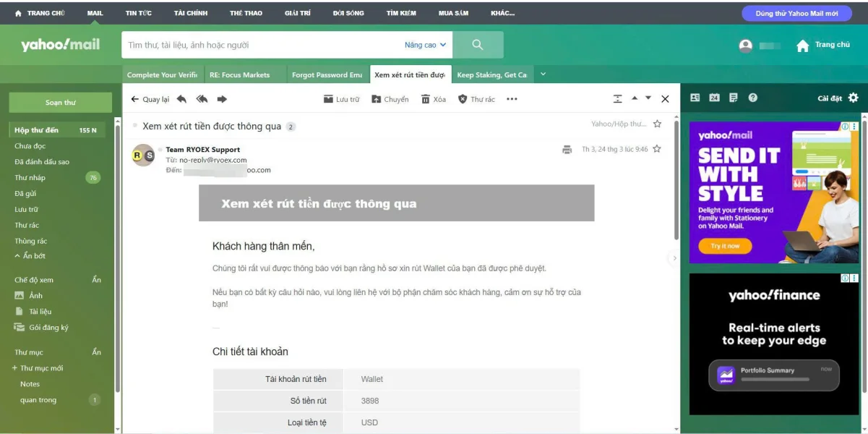Open the account profile avatar
The height and width of the screenshot is (434, 868).
click(746, 46)
